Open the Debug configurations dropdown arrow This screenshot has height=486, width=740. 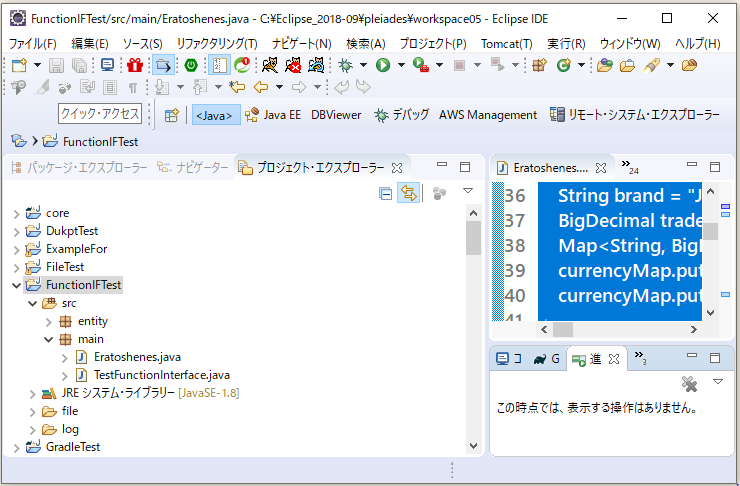point(363,65)
